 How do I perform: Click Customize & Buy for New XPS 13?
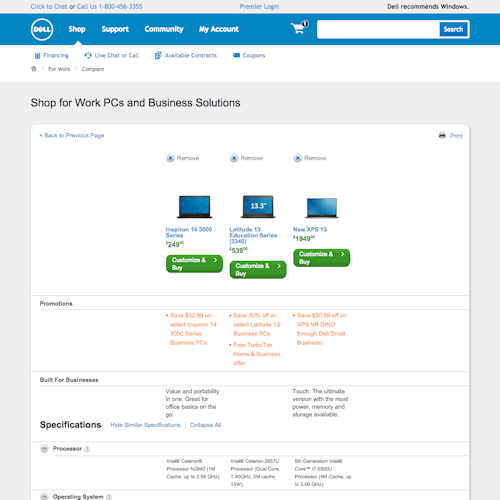[x=322, y=258]
